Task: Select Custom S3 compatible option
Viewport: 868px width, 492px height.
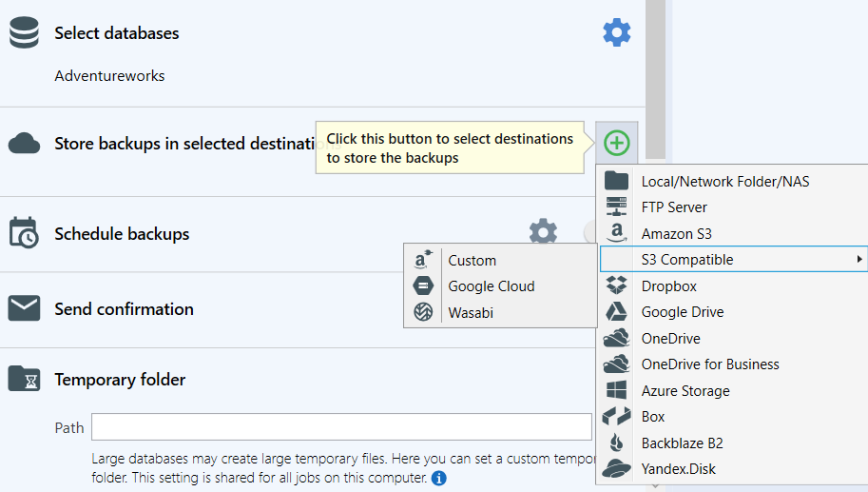Action: [472, 260]
